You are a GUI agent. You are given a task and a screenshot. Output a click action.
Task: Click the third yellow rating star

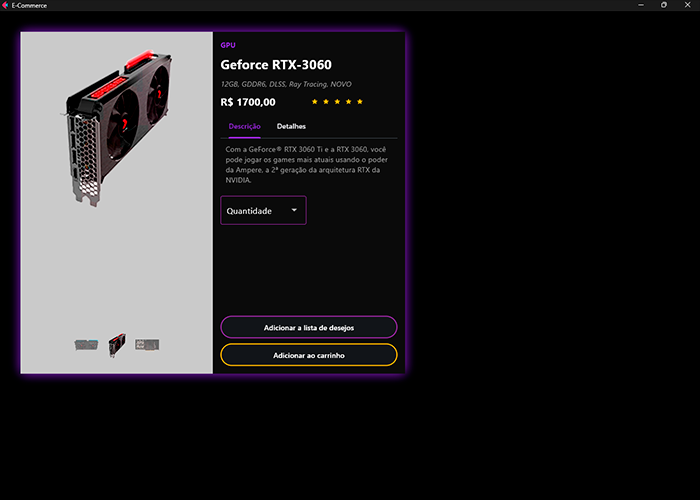pos(337,102)
